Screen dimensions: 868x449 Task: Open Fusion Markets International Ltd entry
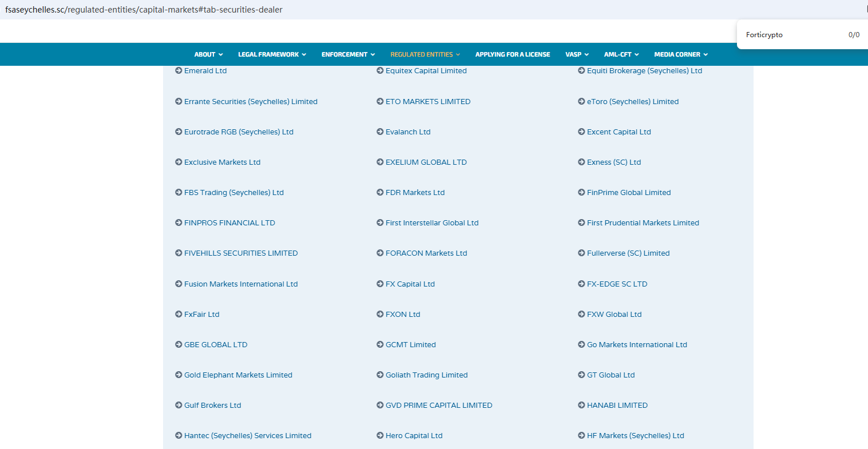click(240, 284)
